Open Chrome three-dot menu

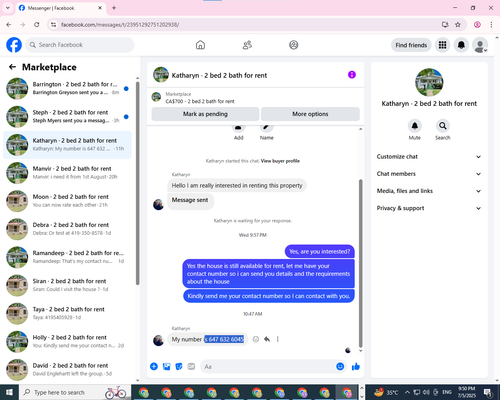(x=491, y=24)
